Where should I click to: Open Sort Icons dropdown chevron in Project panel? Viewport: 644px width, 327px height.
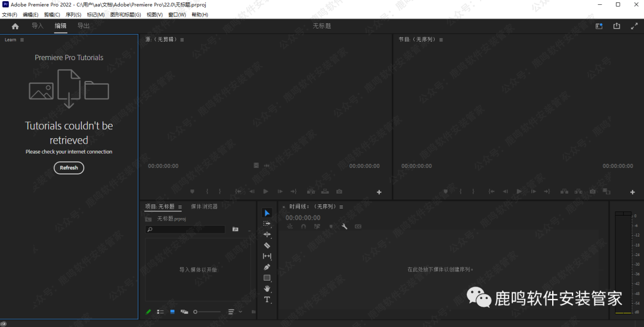[240, 312]
